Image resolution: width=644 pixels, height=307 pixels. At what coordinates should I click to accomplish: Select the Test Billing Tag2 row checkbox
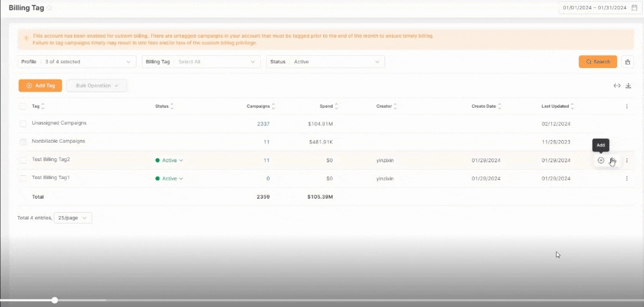point(23,160)
